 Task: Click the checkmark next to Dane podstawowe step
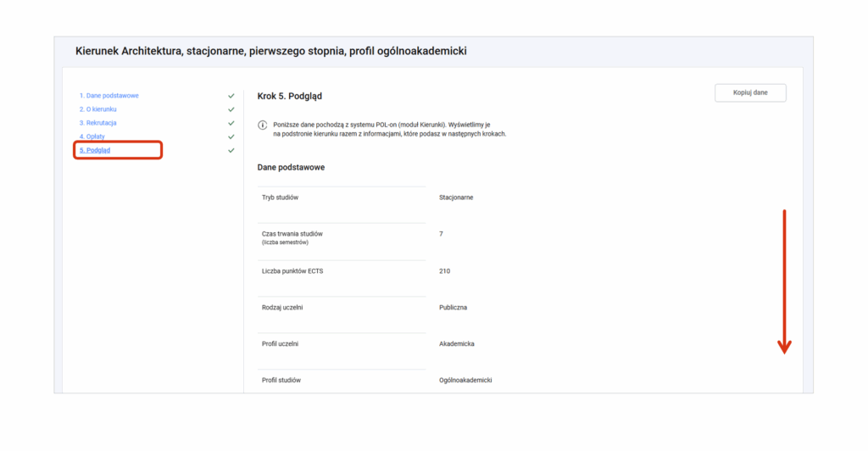pos(231,96)
